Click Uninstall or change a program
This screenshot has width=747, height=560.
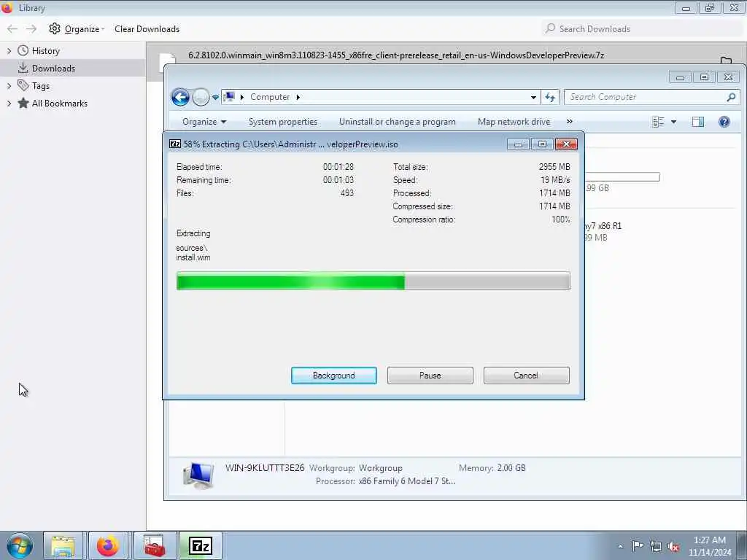(x=398, y=122)
